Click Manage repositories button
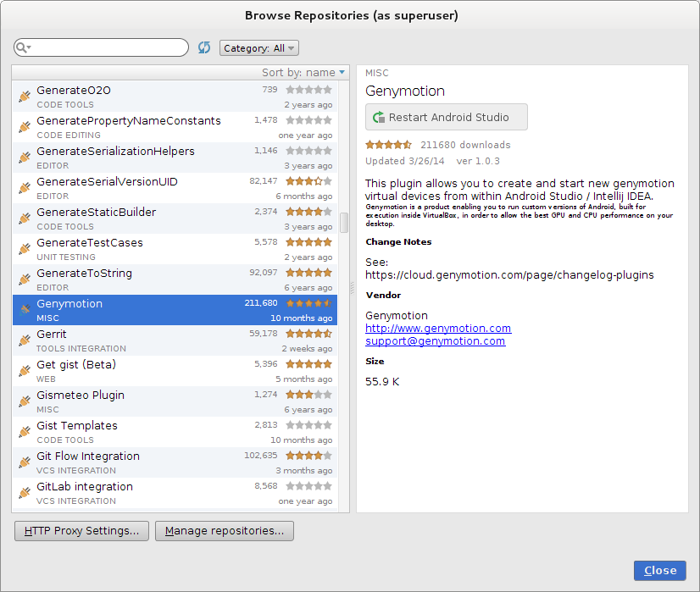The height and width of the screenshot is (592, 700). 225,531
